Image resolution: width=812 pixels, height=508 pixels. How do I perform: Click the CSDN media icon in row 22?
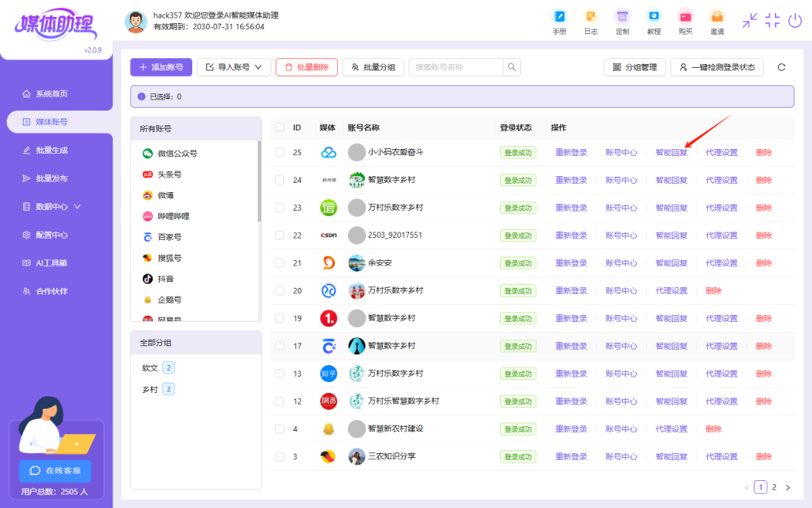tap(328, 235)
